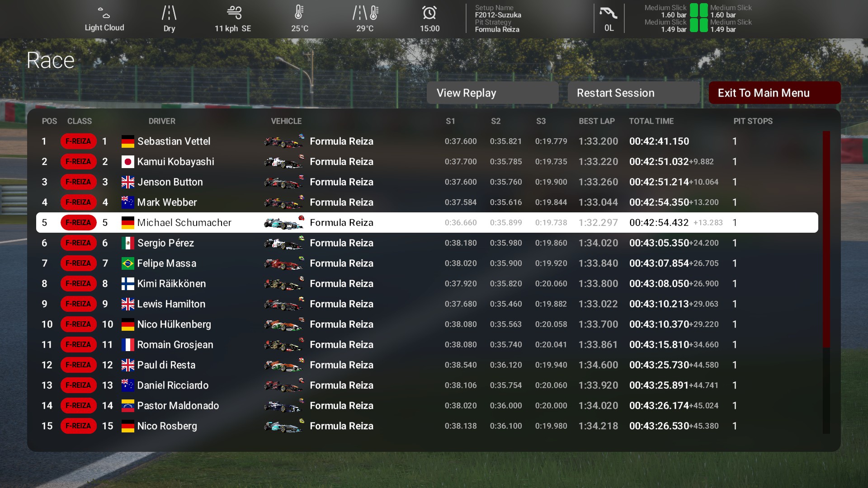
Task: Select the Nico Hülkenberg driver name
Action: [174, 324]
